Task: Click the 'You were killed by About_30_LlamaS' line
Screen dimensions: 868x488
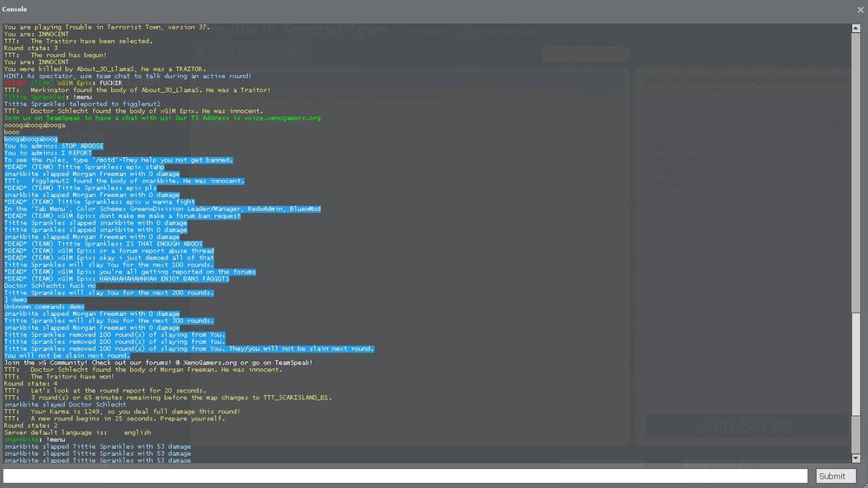Action: [105, 69]
